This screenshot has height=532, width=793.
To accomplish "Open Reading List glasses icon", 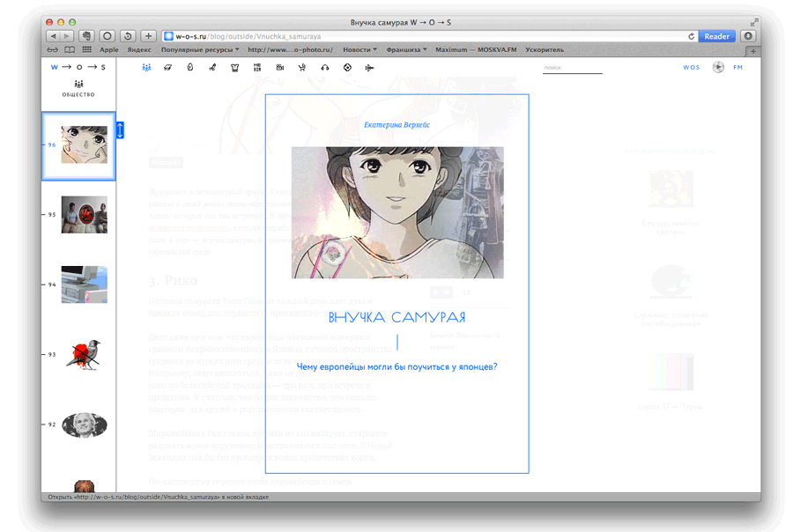I will click(x=53, y=49).
